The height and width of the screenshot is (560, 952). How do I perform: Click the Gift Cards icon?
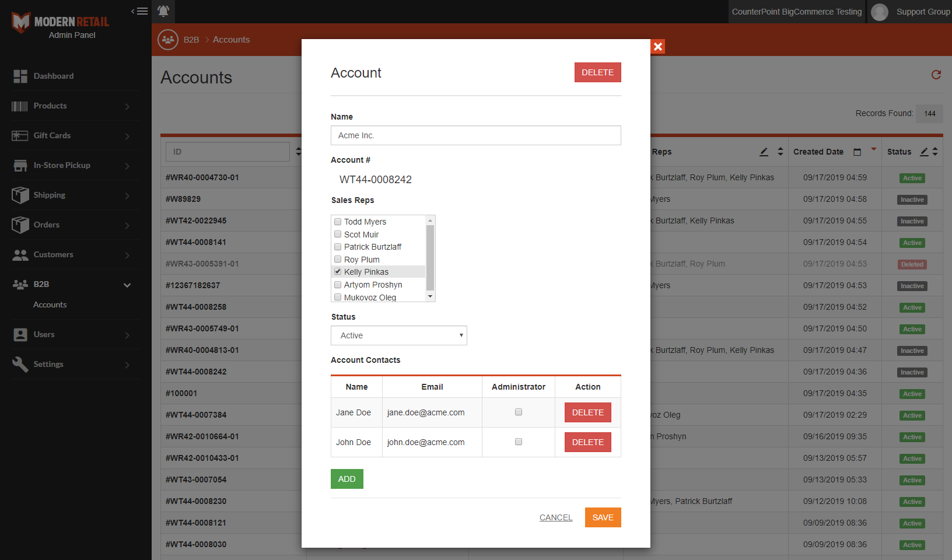pyautogui.click(x=20, y=136)
